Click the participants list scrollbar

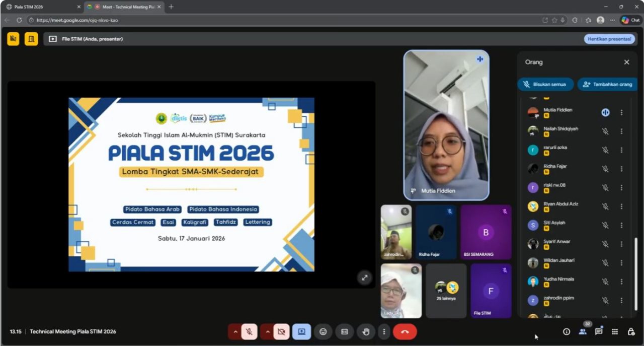pyautogui.click(x=635, y=272)
